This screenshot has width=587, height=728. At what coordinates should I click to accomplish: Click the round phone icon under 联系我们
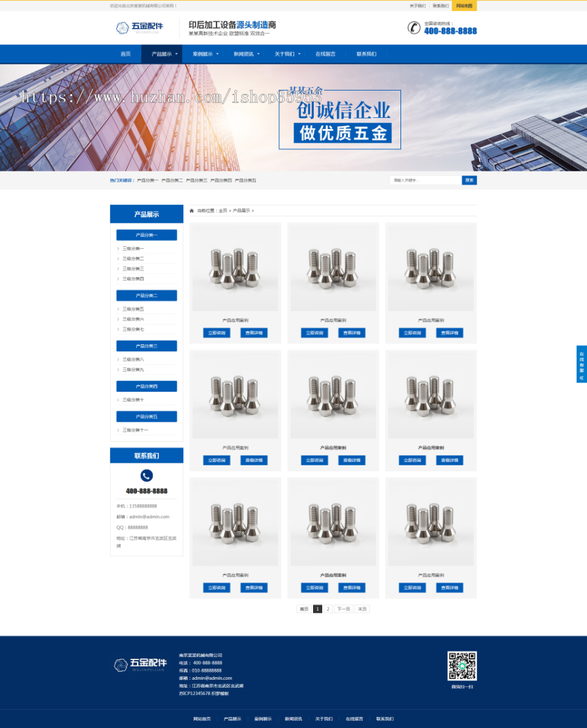pos(147,476)
